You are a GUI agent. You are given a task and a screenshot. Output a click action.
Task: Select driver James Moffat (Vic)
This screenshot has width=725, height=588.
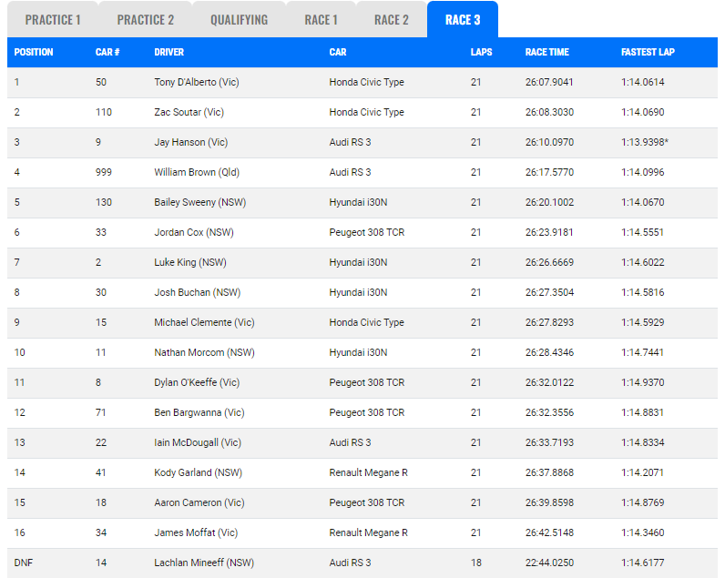(196, 532)
